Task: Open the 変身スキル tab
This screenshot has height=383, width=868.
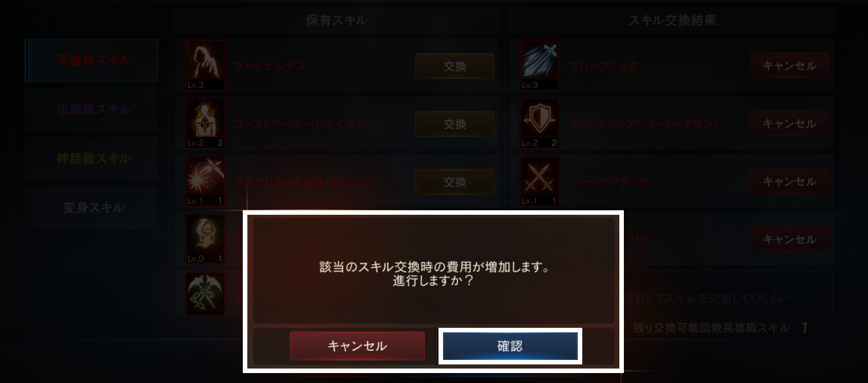Action: tap(92, 208)
